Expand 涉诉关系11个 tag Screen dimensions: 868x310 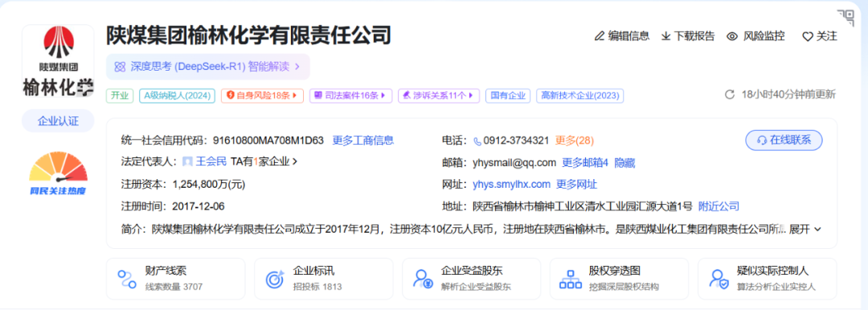pos(439,96)
